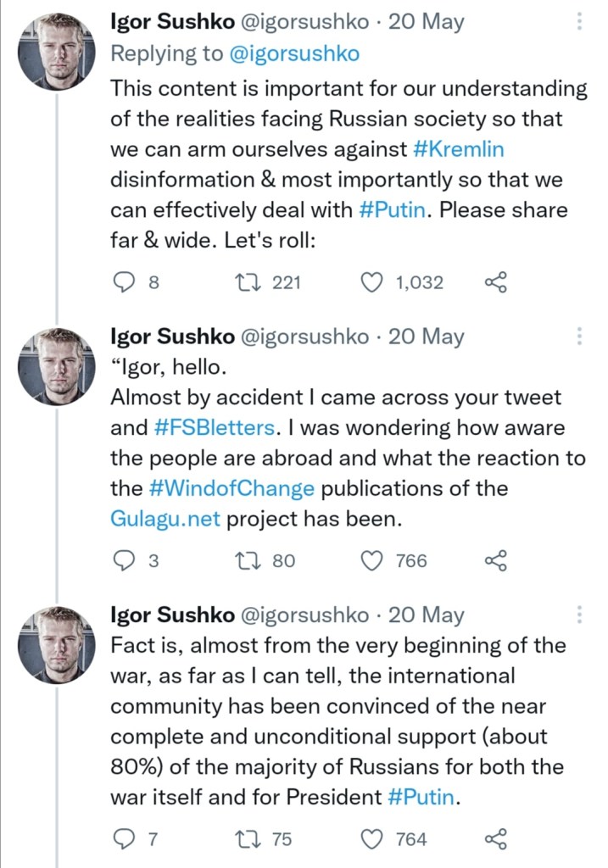Like the tweet with 1,032 likes

[371, 282]
